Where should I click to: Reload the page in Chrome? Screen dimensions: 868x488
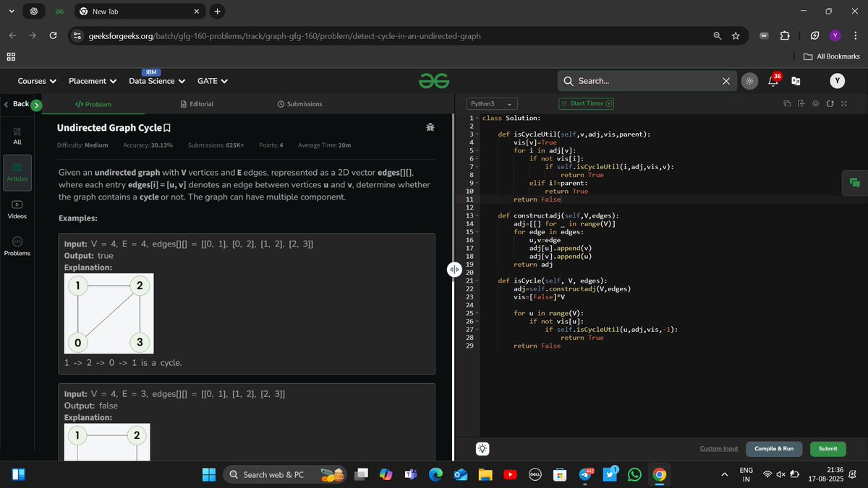point(53,35)
